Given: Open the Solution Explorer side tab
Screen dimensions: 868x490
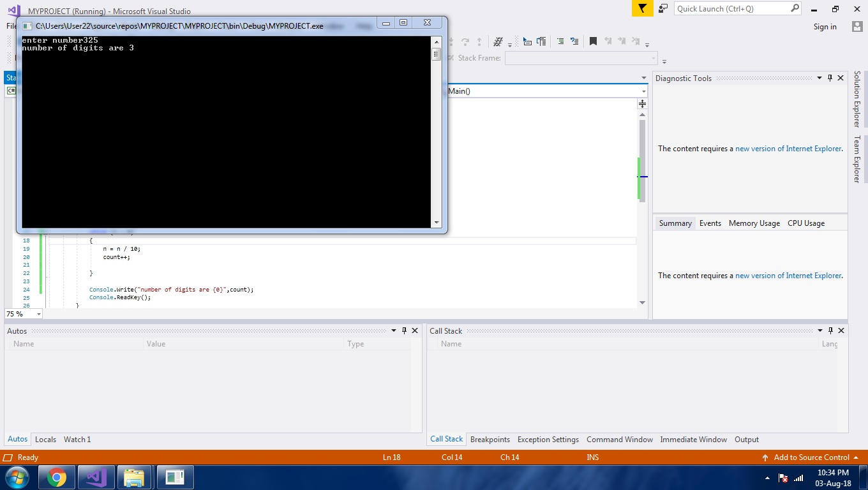Looking at the screenshot, I should point(857,99).
